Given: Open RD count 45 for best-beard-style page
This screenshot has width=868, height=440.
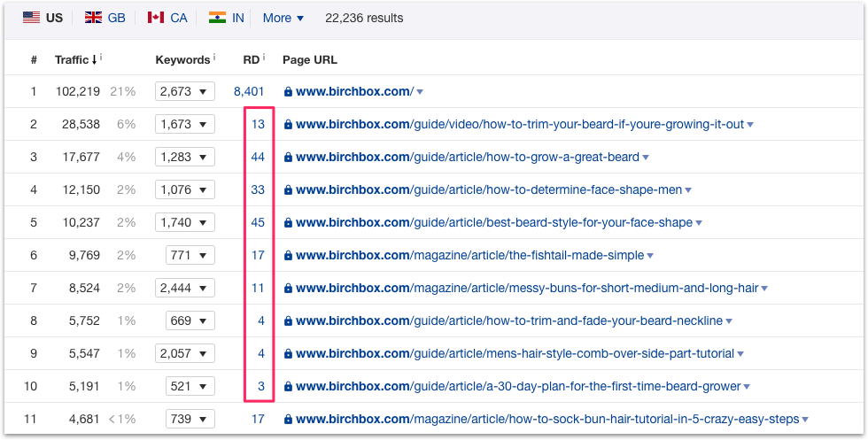Looking at the screenshot, I should 258,222.
